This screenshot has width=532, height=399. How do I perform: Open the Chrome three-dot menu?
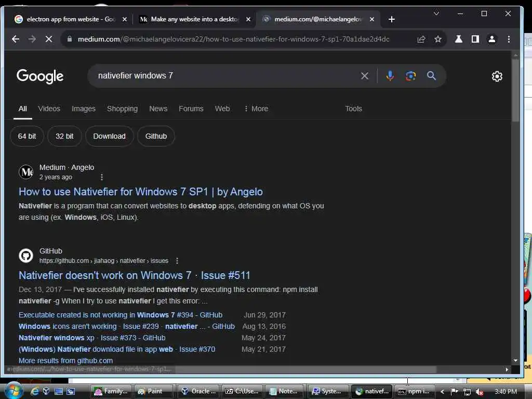pos(509,39)
